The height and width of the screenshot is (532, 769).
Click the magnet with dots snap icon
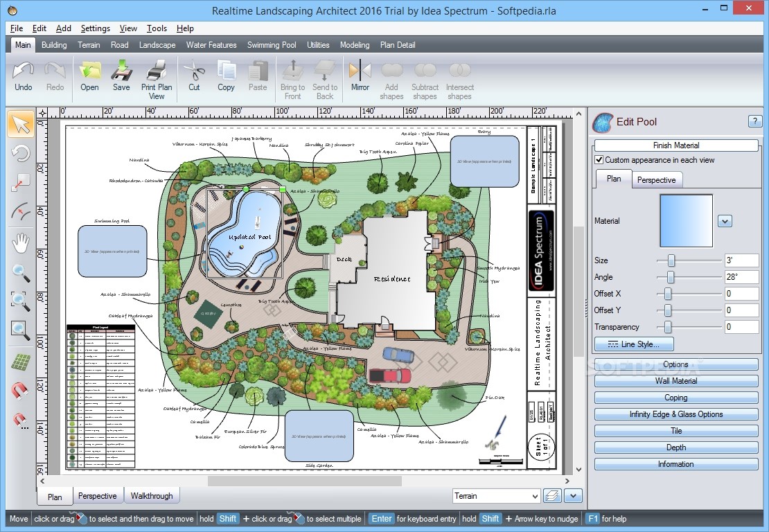[x=21, y=420]
